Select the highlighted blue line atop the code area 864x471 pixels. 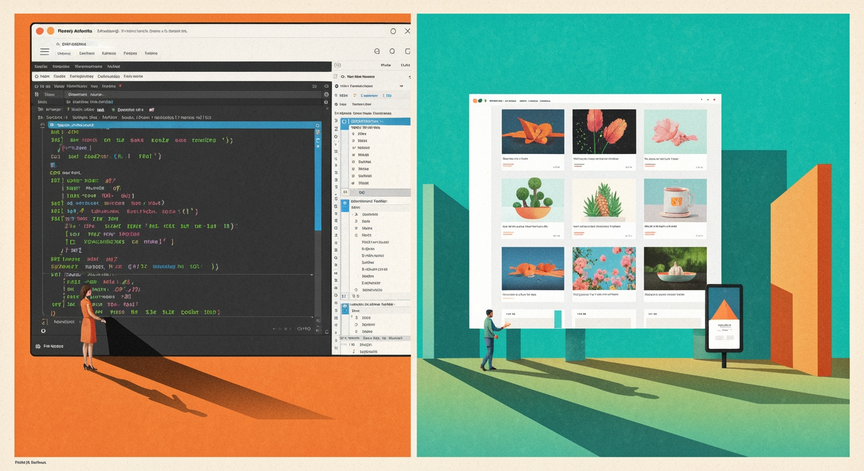click(x=184, y=125)
